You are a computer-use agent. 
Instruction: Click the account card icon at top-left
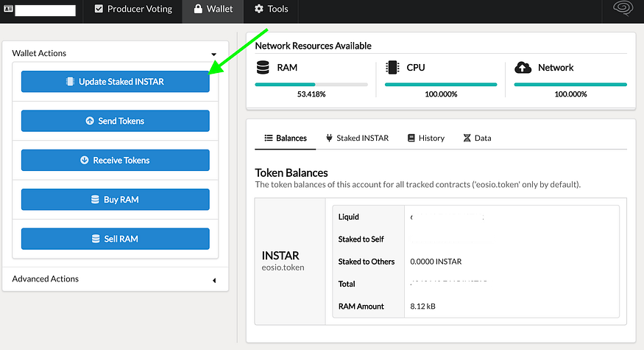pos(8,9)
